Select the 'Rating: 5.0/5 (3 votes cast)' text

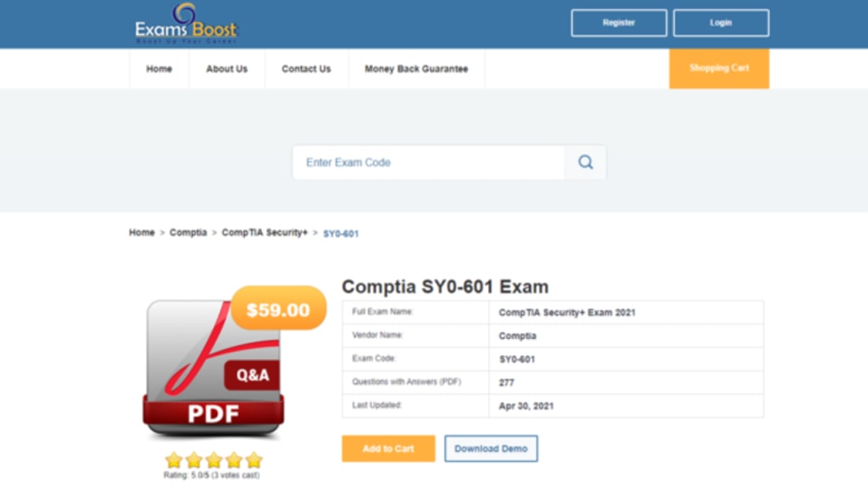pyautogui.click(x=211, y=475)
